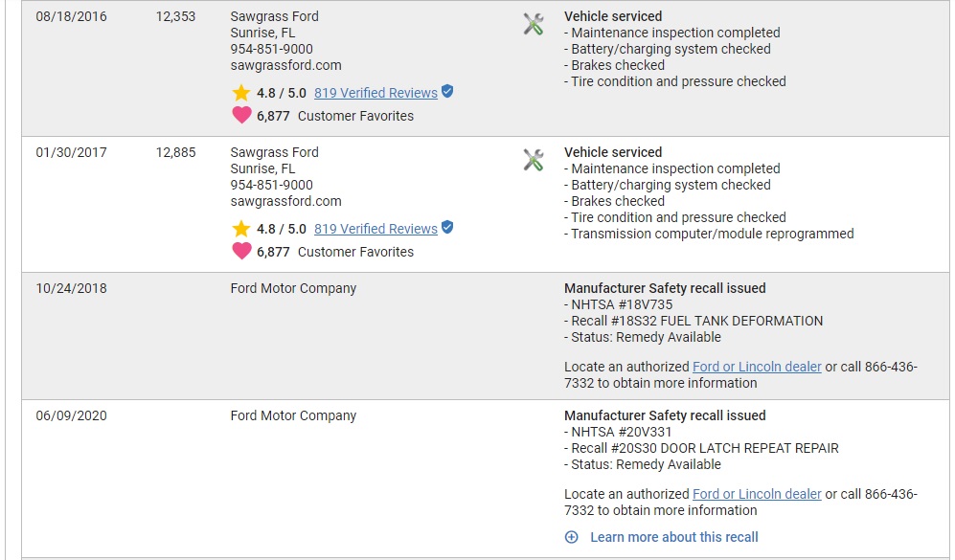Open Ford or Lincoln dealer link for 10/24/2018 recall
Viewport: 955px width, 560px height.
click(x=757, y=367)
